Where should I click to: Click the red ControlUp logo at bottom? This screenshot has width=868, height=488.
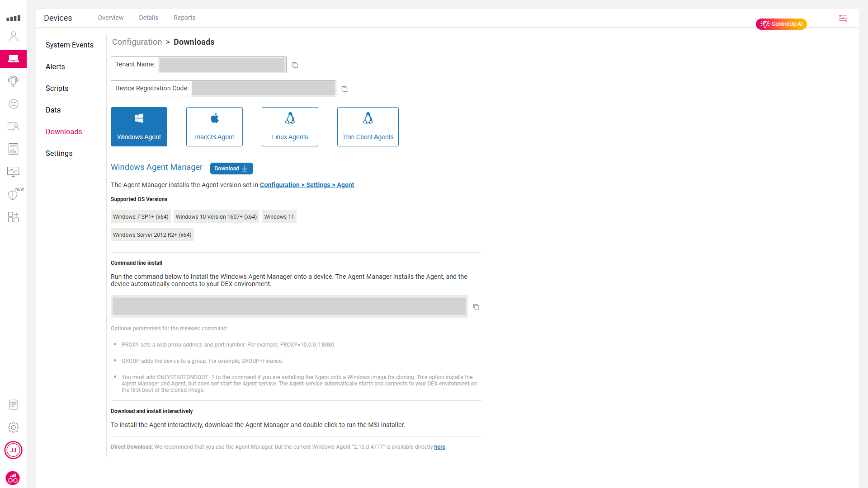click(x=13, y=478)
